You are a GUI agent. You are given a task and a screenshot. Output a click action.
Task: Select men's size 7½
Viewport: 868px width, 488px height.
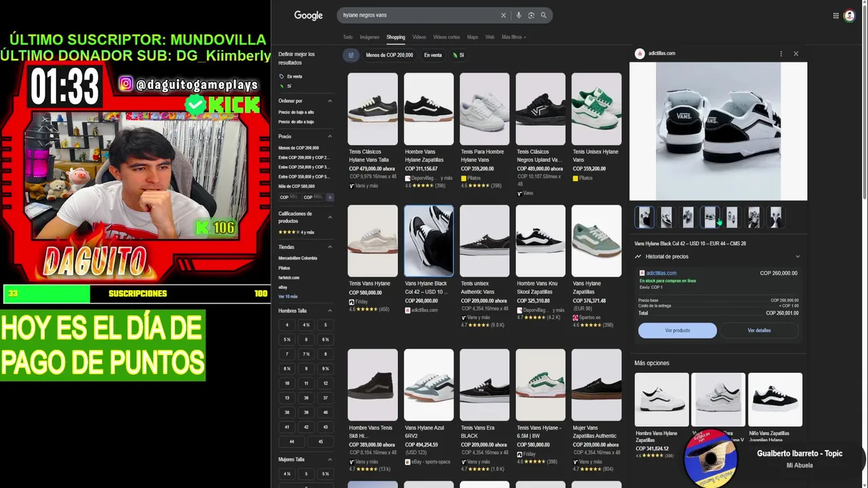pos(306,354)
